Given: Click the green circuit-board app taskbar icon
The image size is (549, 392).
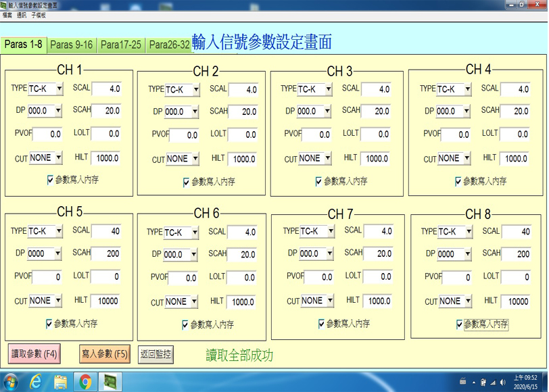Looking at the screenshot, I should click(x=110, y=382).
